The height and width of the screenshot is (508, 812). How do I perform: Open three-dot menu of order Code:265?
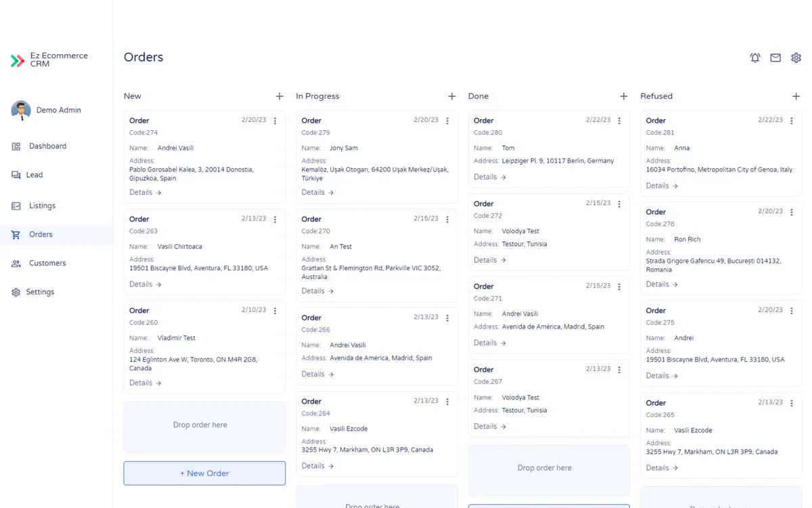[792, 404]
